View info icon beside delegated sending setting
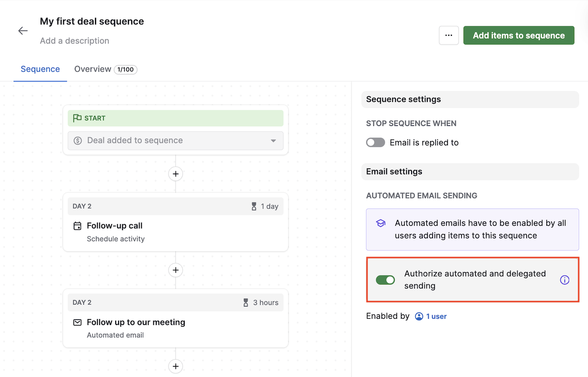The width and height of the screenshot is (588, 377). point(564,280)
